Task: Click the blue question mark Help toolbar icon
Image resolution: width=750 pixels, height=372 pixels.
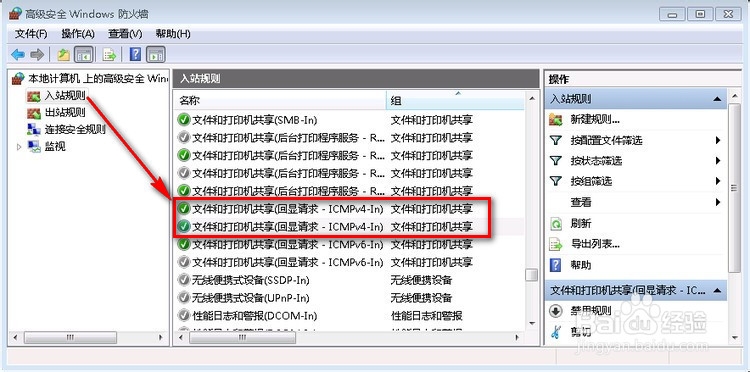Action: 135,55
